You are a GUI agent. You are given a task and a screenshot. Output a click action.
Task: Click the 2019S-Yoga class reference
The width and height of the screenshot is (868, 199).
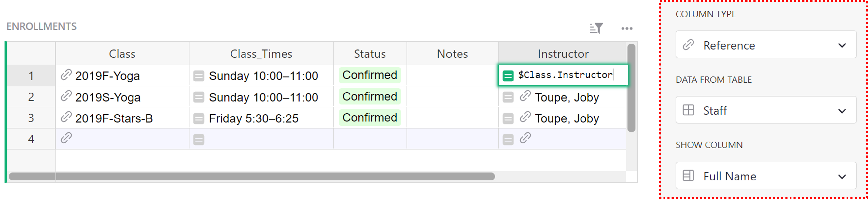(x=108, y=97)
